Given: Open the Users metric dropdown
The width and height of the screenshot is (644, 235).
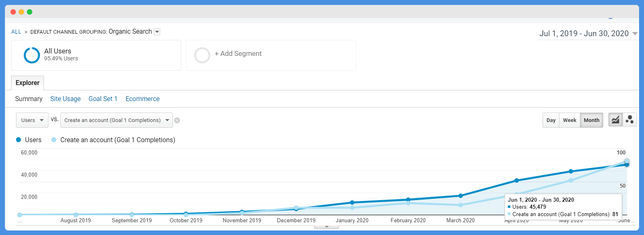Looking at the screenshot, I should (x=32, y=120).
